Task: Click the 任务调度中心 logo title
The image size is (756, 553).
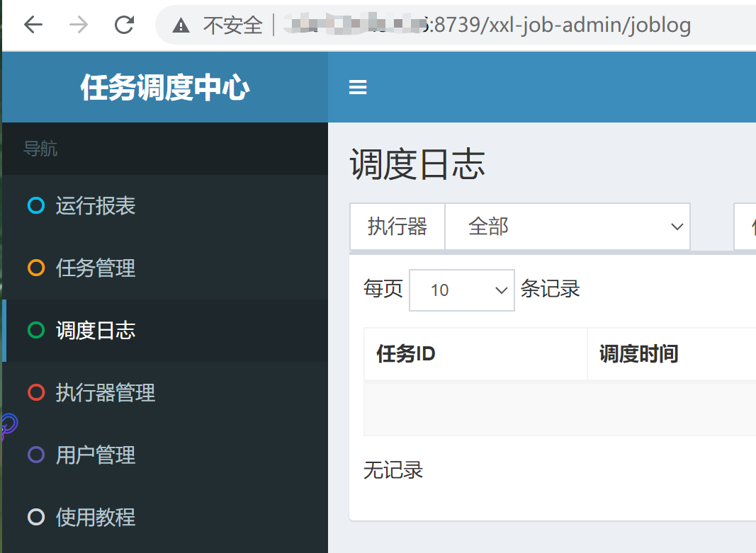Action: (x=164, y=88)
